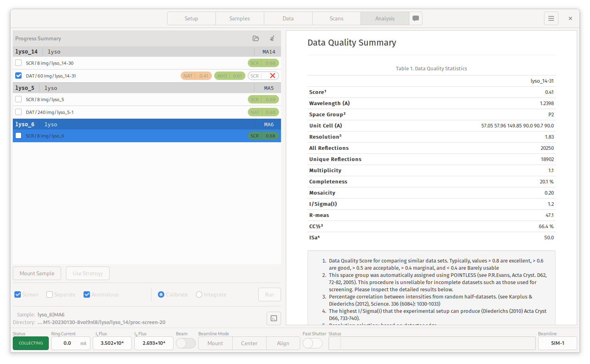The height and width of the screenshot is (364, 590).
Task: Click SCR 0.68 badge on lyso_14-30 row
Action: pyautogui.click(x=263, y=63)
